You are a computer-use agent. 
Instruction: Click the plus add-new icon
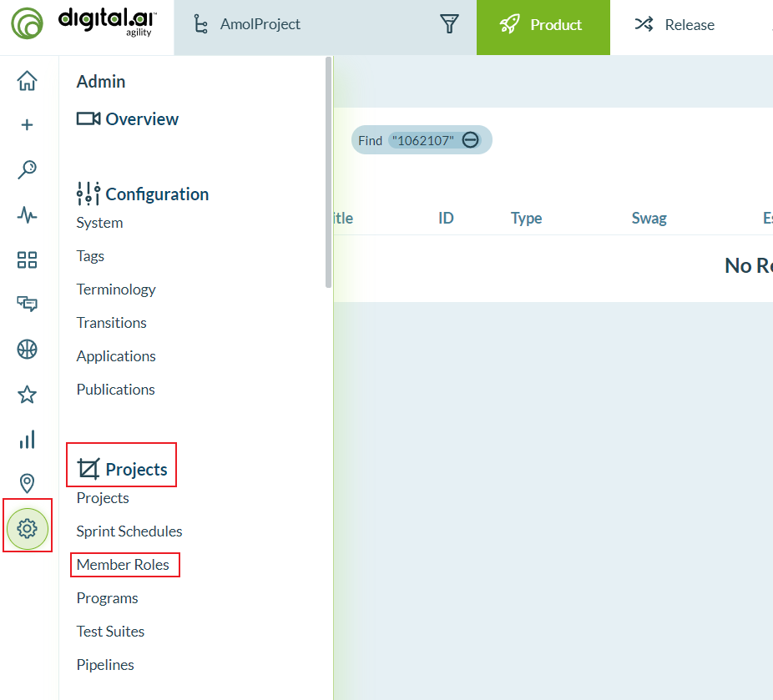coord(28,125)
